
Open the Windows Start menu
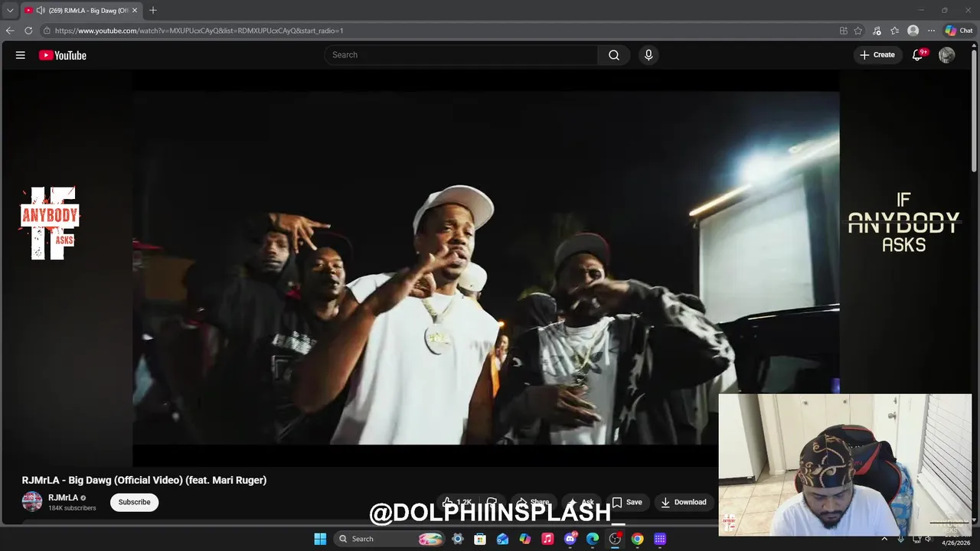point(320,539)
